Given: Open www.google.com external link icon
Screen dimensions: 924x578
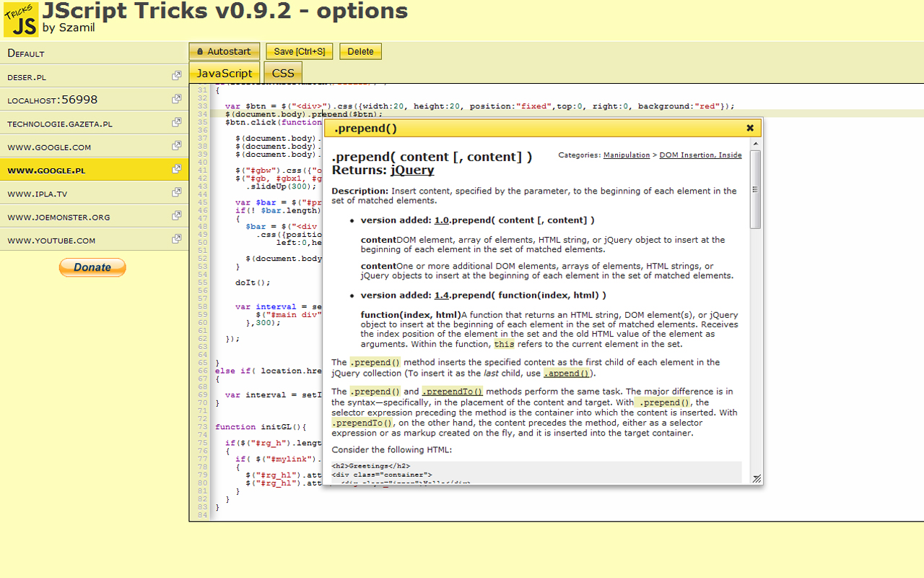Looking at the screenshot, I should point(176,146).
